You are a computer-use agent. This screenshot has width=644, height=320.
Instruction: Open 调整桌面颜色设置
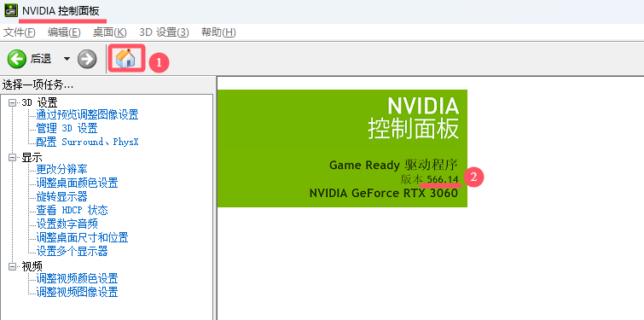pyautogui.click(x=77, y=183)
